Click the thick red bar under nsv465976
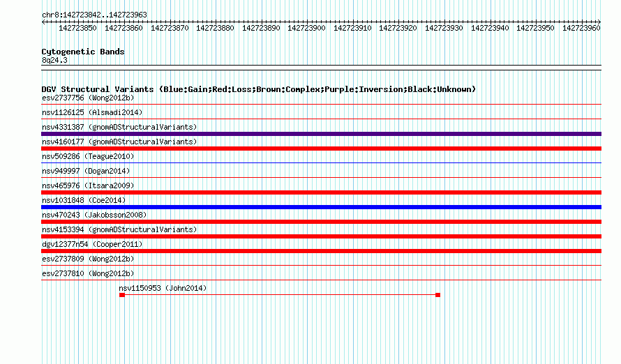The height and width of the screenshot is (364, 621). click(321, 192)
